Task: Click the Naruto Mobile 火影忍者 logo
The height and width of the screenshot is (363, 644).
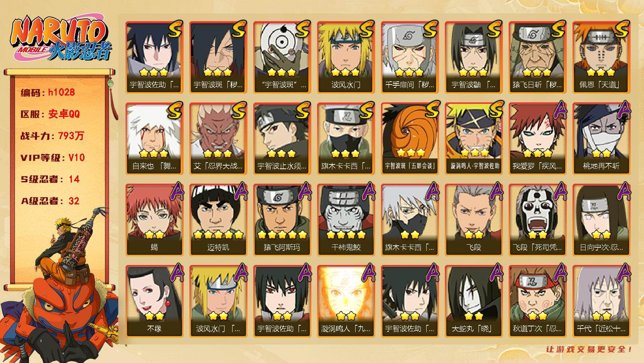Action: [x=60, y=40]
